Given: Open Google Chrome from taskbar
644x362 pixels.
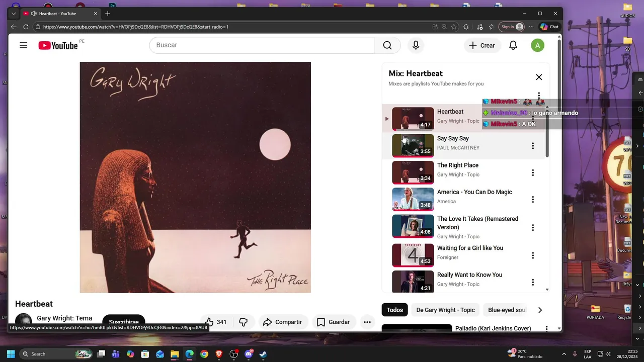Looking at the screenshot, I should [204, 354].
